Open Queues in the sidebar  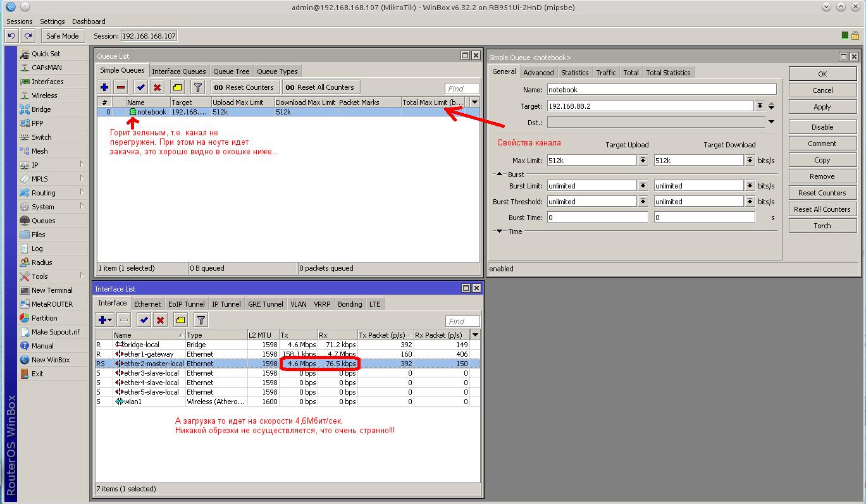click(44, 221)
